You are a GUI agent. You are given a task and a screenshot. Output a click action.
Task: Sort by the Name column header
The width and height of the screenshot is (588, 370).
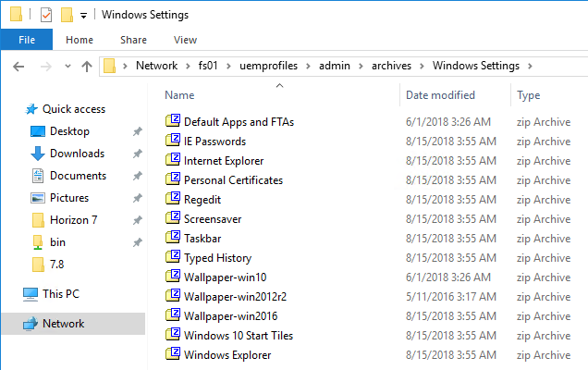click(x=179, y=95)
